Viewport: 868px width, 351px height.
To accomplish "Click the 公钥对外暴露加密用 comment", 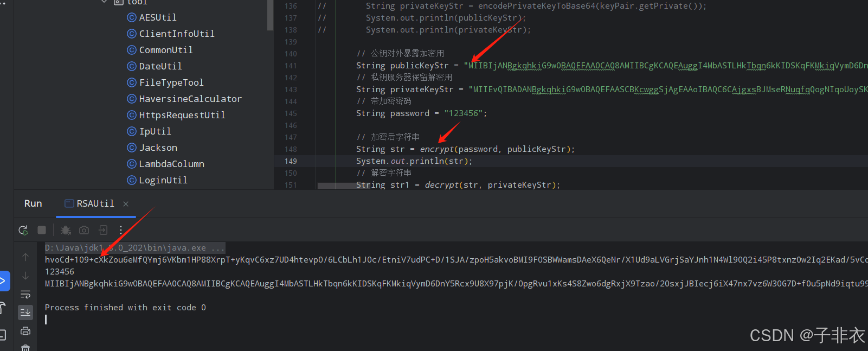I will (400, 54).
